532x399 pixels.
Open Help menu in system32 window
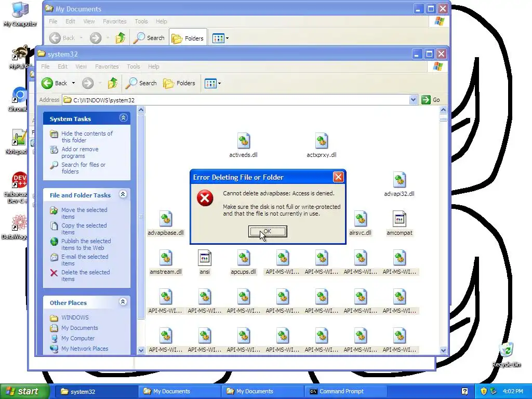[x=153, y=66]
